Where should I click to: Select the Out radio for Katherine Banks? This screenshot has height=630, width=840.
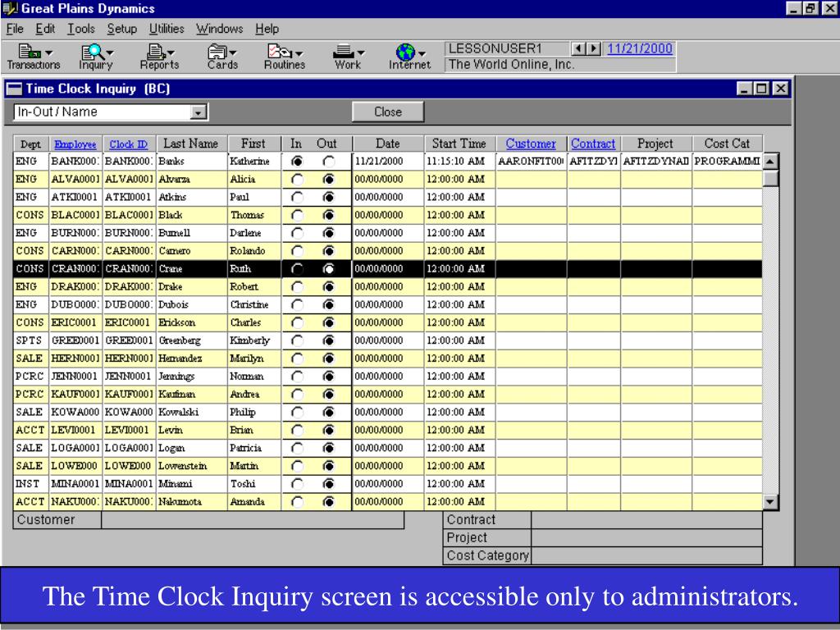328,162
